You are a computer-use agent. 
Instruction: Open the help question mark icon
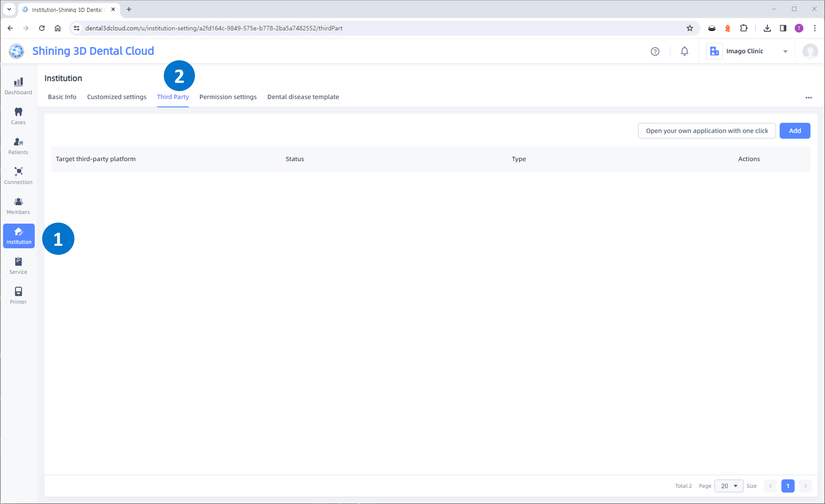(655, 51)
